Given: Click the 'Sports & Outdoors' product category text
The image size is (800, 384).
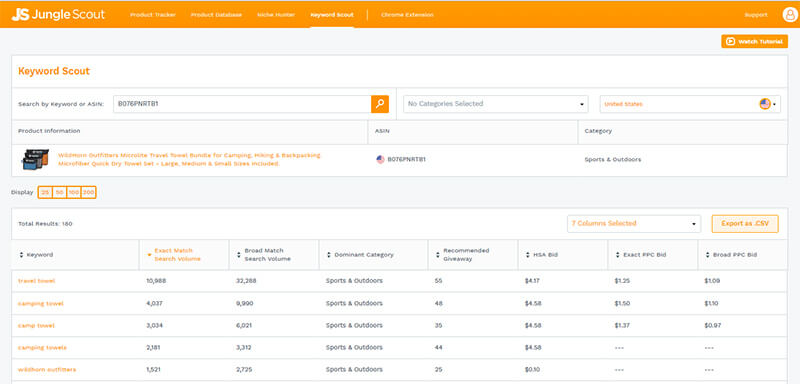Looking at the screenshot, I should pos(613,159).
